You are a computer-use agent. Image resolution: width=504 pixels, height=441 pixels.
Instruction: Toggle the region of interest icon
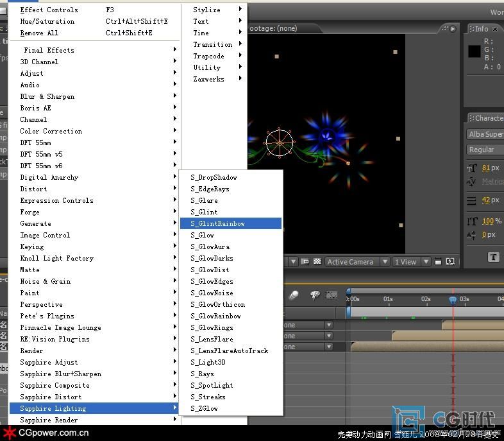click(x=305, y=261)
